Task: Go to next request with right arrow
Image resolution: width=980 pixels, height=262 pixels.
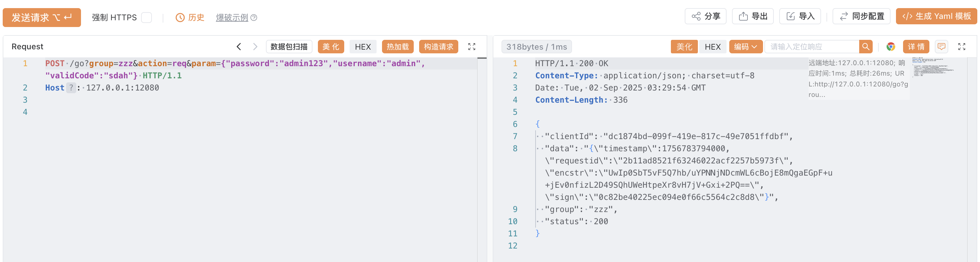Action: [x=255, y=47]
